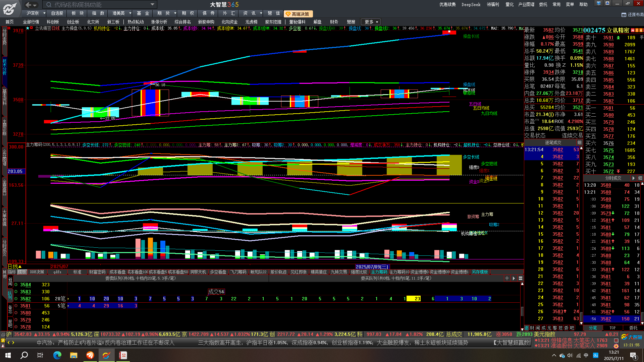The image size is (644, 362).
Task: Click the right arrow in news scroll bar
Action: pyautogui.click(x=13, y=343)
